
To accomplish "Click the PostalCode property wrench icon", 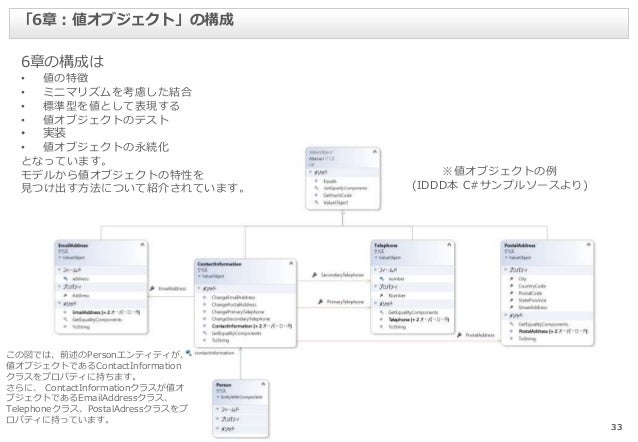I will click(511, 293).
